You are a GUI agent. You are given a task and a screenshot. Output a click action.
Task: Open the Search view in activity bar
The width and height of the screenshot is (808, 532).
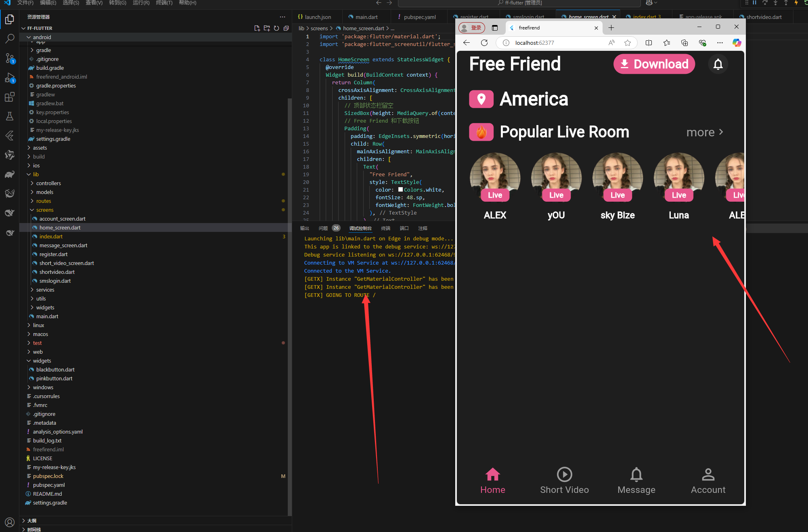tap(10, 39)
